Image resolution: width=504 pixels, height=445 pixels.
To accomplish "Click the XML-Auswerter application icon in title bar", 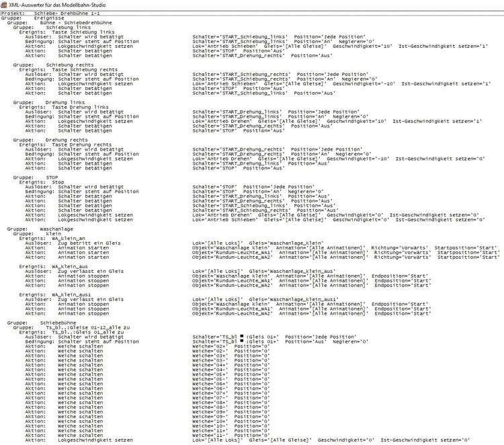I will click(x=4, y=5).
